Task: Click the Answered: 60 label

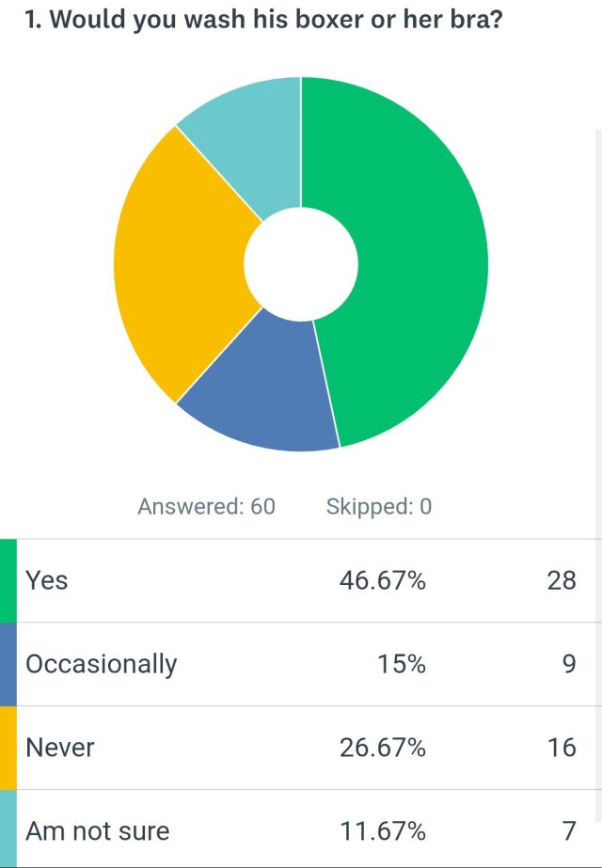Action: point(206,507)
